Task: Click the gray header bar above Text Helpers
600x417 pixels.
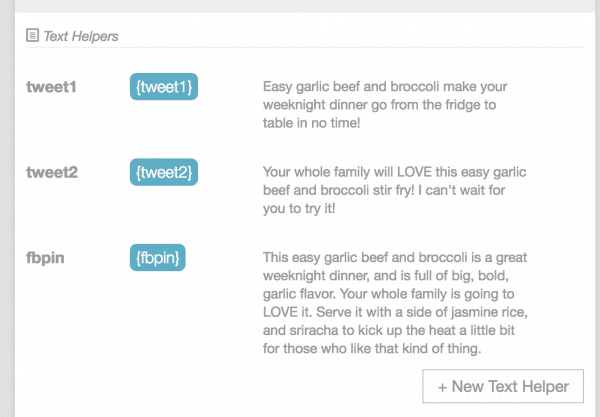Action: pyautogui.click(x=306, y=6)
